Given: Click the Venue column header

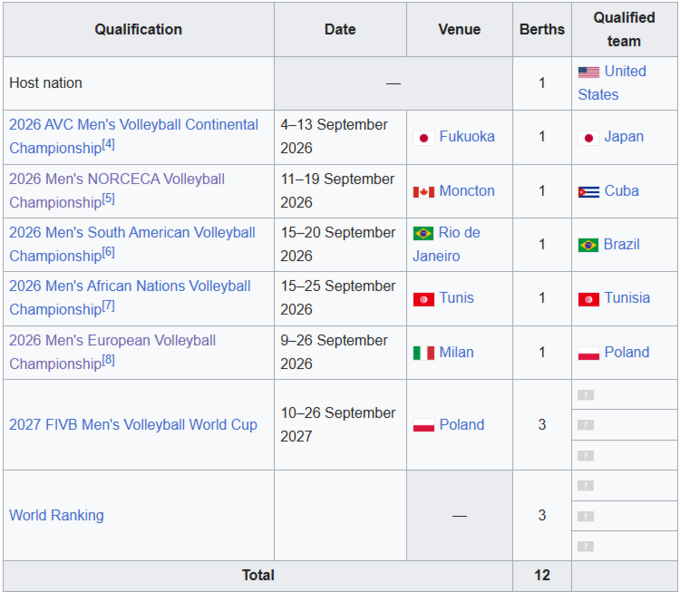Looking at the screenshot, I should click(459, 29).
